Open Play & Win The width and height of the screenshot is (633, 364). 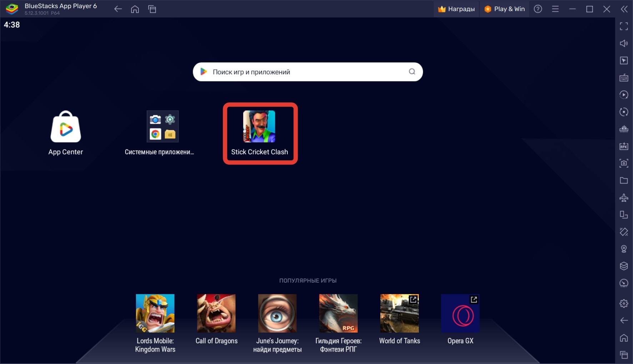point(504,9)
